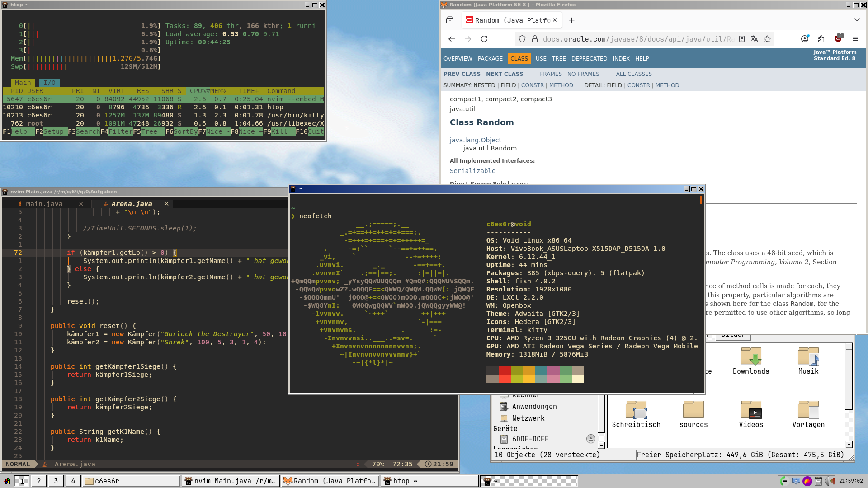Open Firefox hamburger menu
The height and width of the screenshot is (488, 868).
pyautogui.click(x=855, y=39)
